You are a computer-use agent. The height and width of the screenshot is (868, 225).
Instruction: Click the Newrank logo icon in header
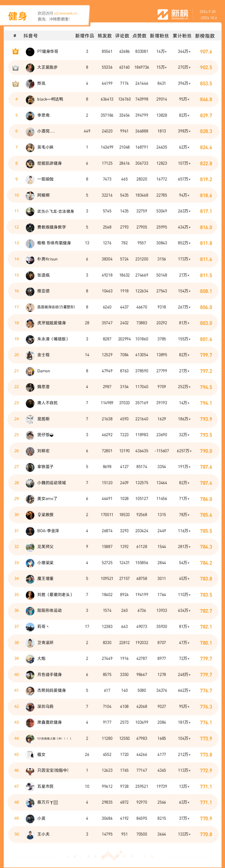click(x=163, y=14)
